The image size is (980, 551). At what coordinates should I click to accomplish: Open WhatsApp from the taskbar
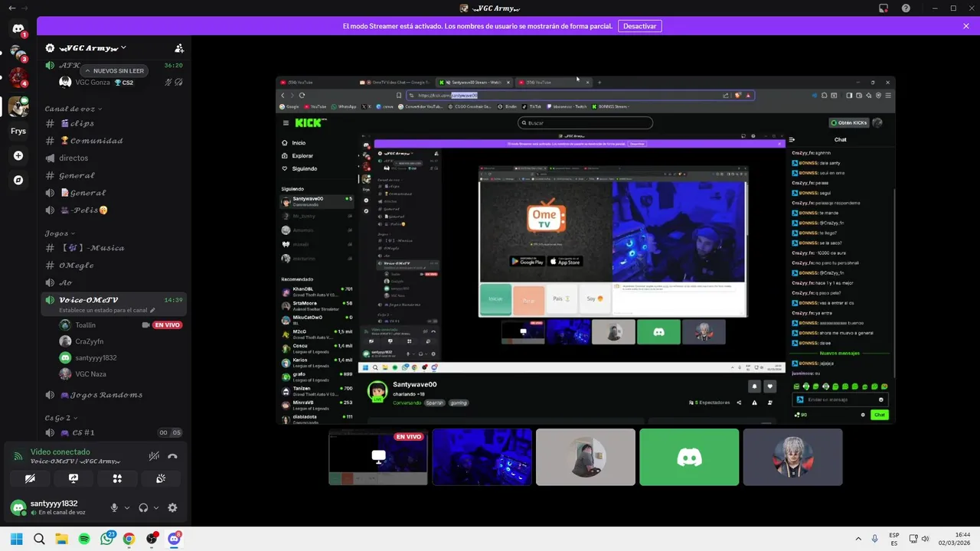pos(106,539)
